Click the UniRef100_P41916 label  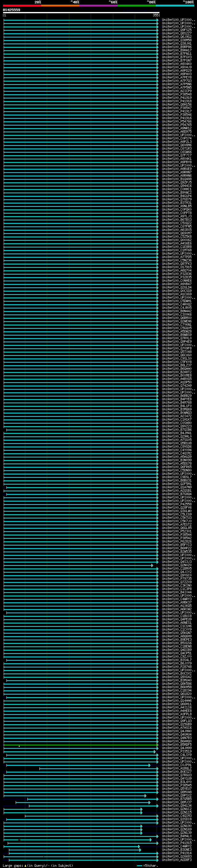pos(177,118)
